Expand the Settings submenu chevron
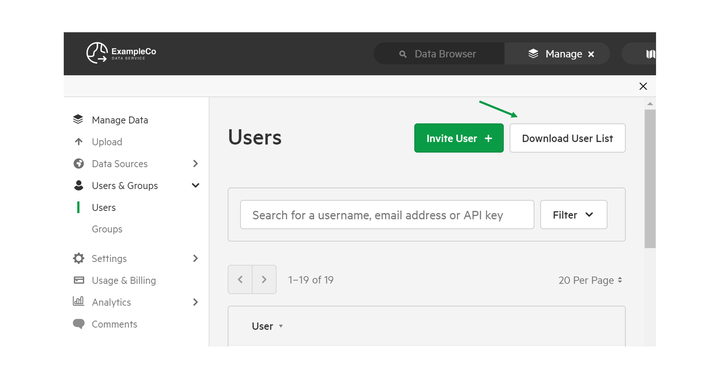720x379 pixels. click(x=195, y=258)
